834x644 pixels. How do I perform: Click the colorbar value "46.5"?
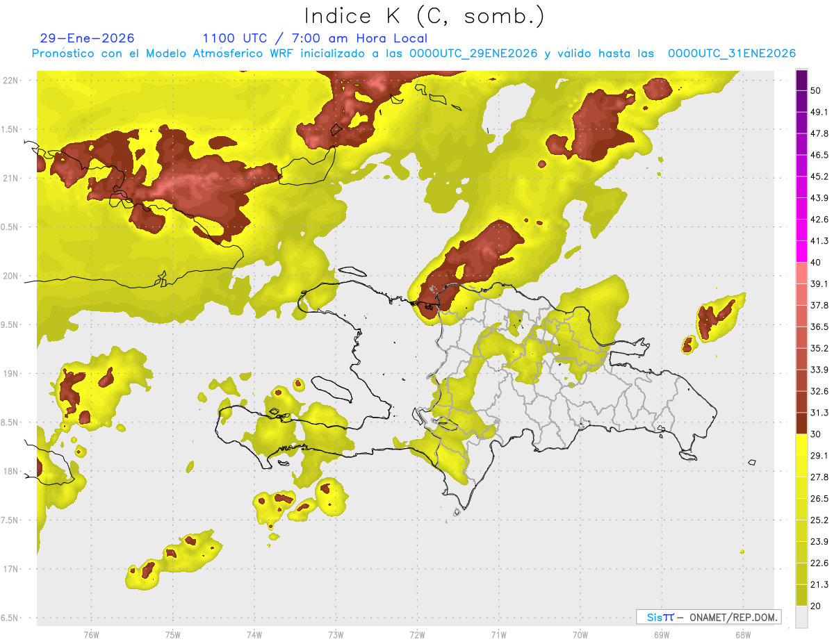point(819,155)
